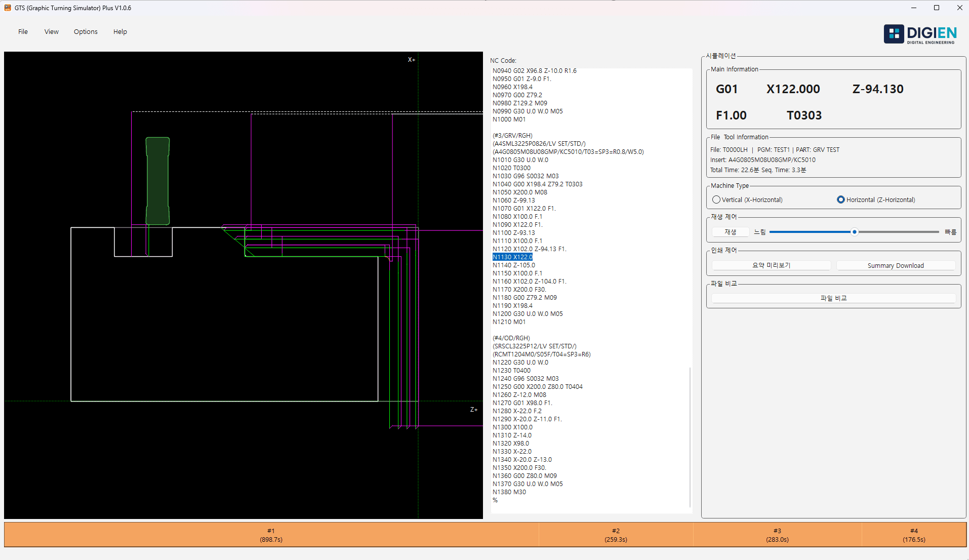Select segment #4 in the bottom timeline
This screenshot has height=560, width=969.
click(x=913, y=534)
